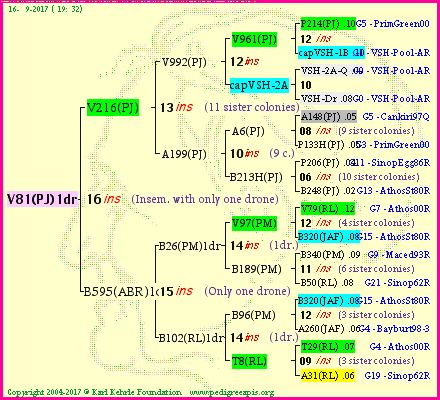Open B26(PM)1dr node
Image resolution: width=440 pixels, height=400 pixels.
[x=190, y=246]
